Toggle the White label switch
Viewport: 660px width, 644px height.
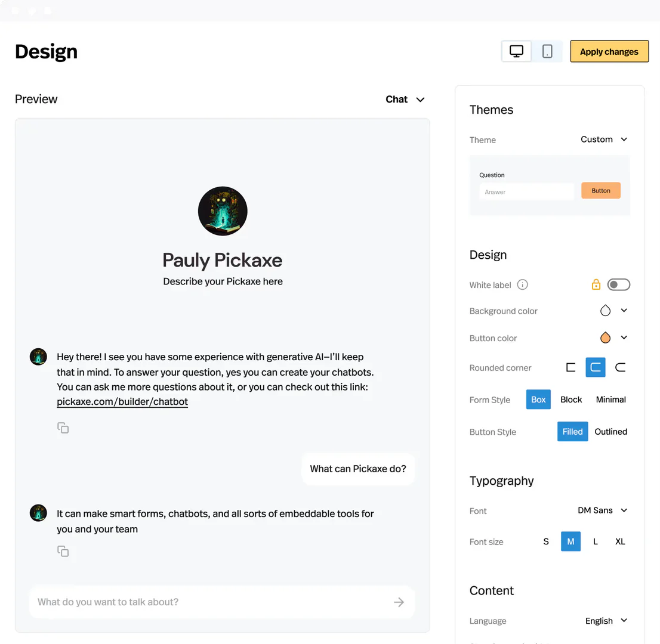[x=619, y=284]
